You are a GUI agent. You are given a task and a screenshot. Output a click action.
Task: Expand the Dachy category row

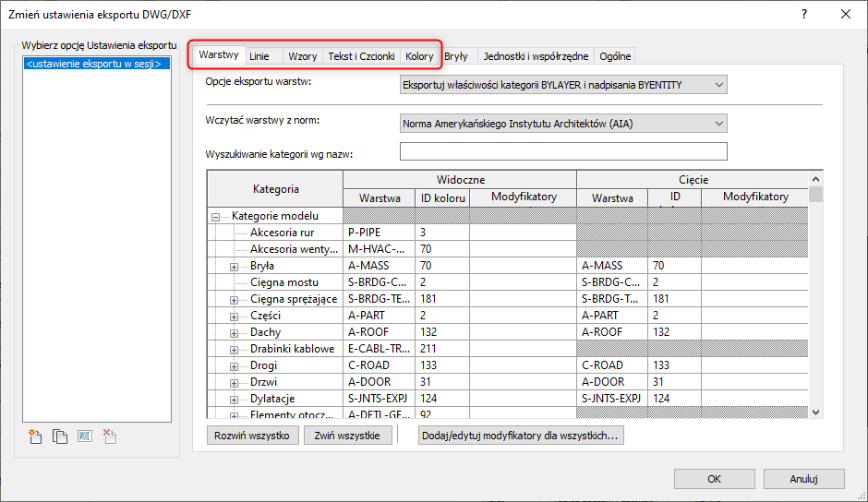coord(235,332)
